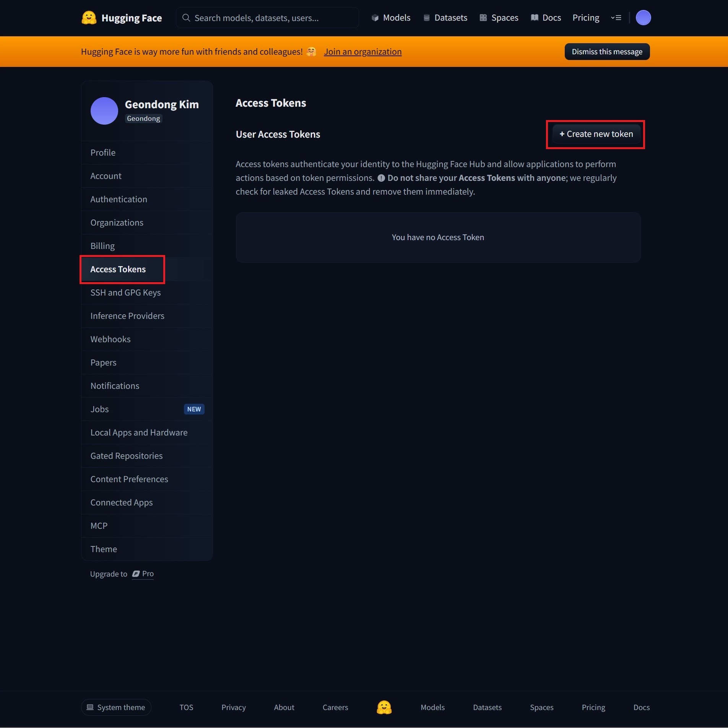
Task: Dismiss the orange banner message
Action: pos(607,52)
